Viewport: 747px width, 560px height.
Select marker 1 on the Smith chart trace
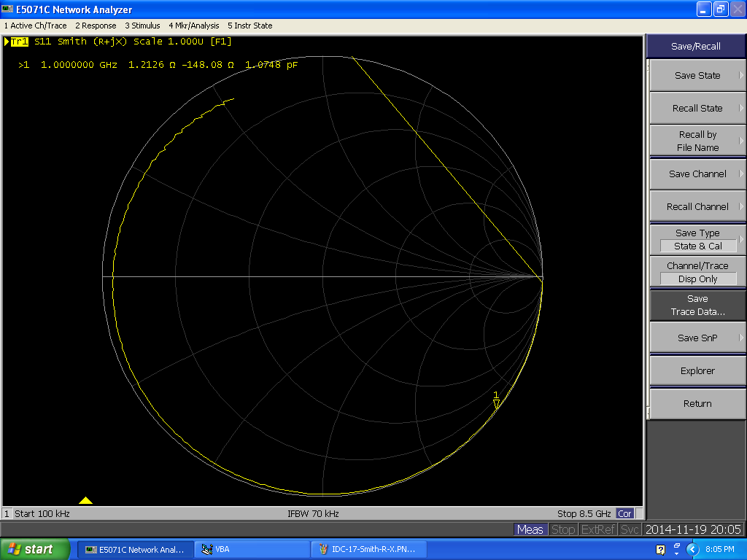496,401
